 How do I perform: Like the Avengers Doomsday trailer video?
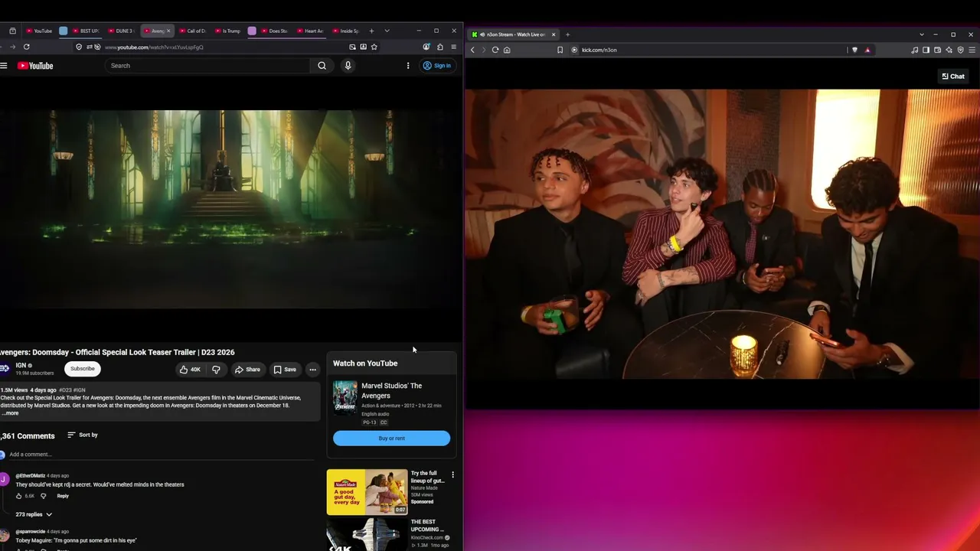(x=190, y=370)
